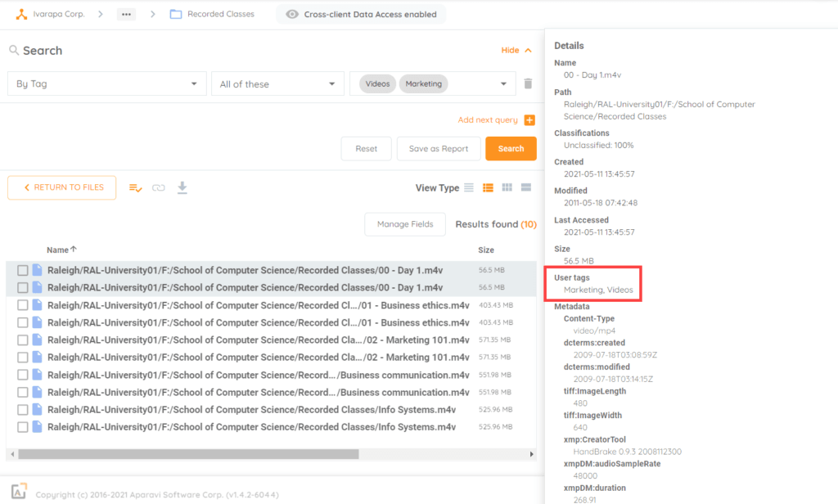The image size is (838, 504).
Task: Click the Reset button
Action: pos(366,149)
